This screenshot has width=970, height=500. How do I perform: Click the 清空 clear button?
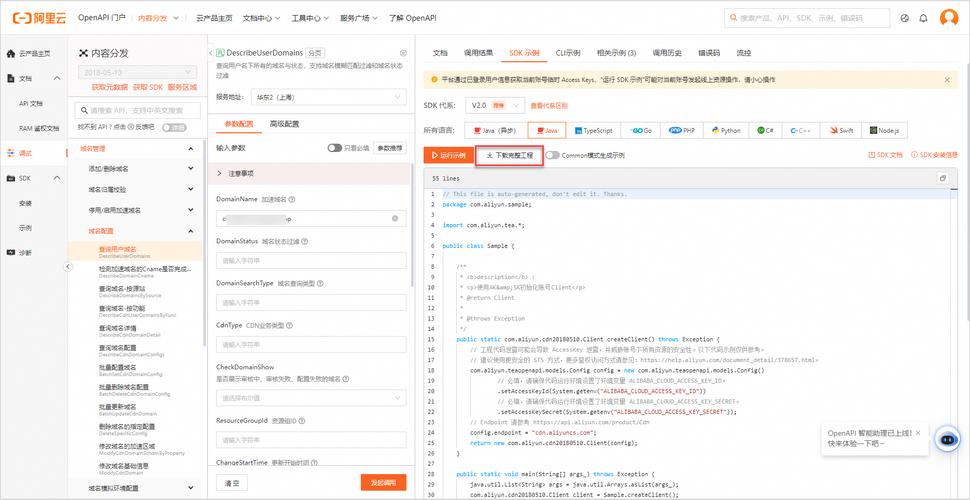coord(232,483)
